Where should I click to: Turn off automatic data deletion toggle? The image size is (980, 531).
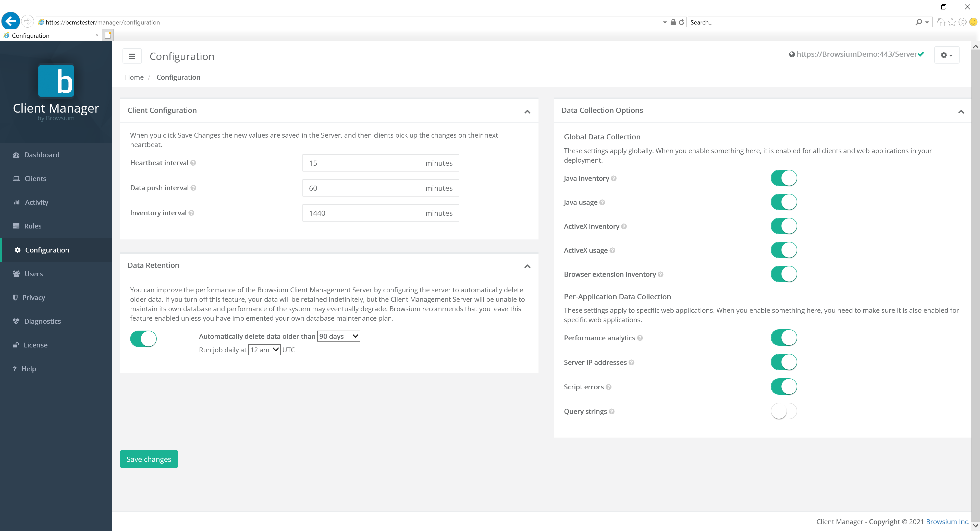pos(143,339)
